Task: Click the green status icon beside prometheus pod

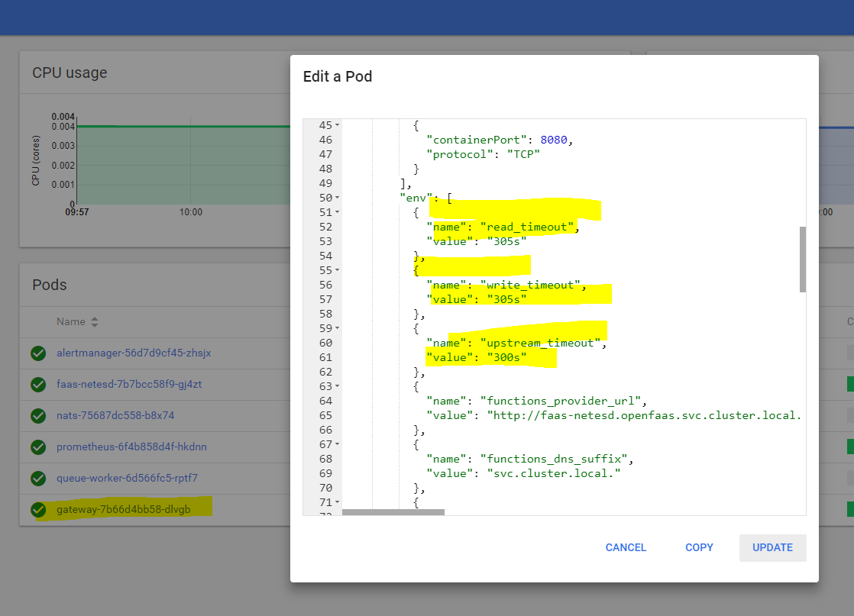Action: click(37, 447)
